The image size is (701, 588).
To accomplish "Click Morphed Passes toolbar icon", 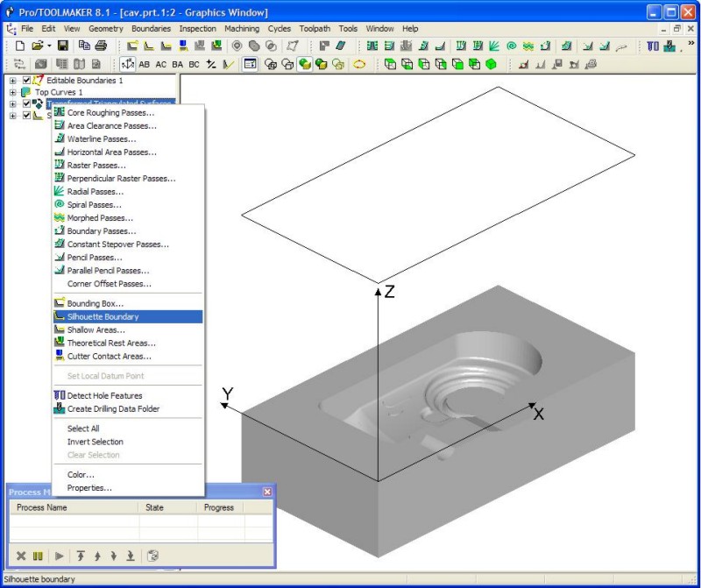I will click(x=528, y=46).
